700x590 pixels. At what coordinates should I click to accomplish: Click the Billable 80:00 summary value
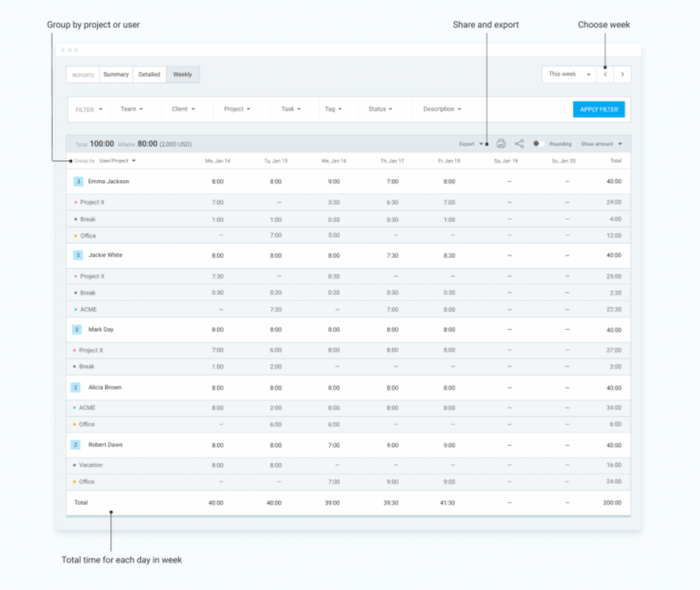coord(147,144)
